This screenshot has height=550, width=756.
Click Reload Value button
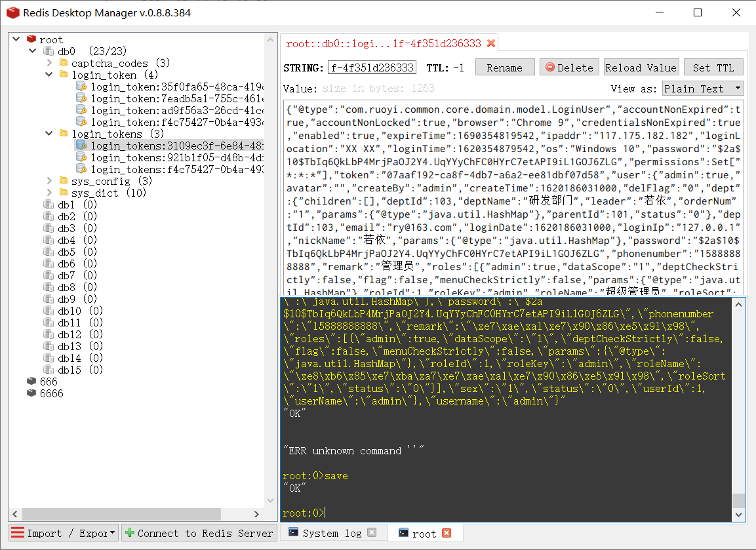tap(641, 68)
